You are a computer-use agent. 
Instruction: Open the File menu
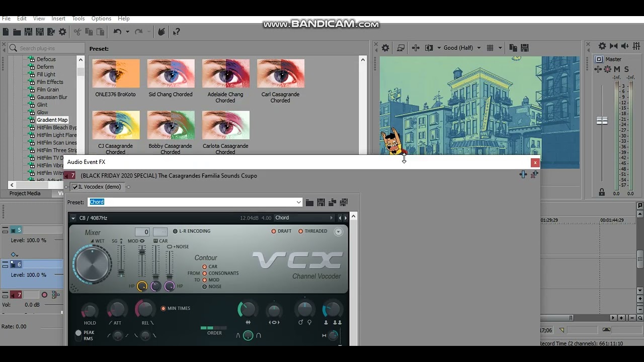pos(6,19)
